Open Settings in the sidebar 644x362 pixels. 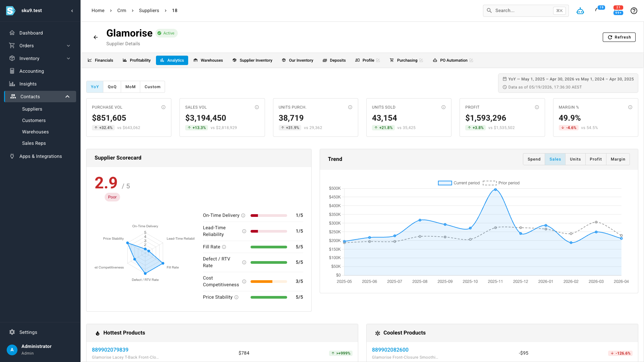pyautogui.click(x=40, y=332)
